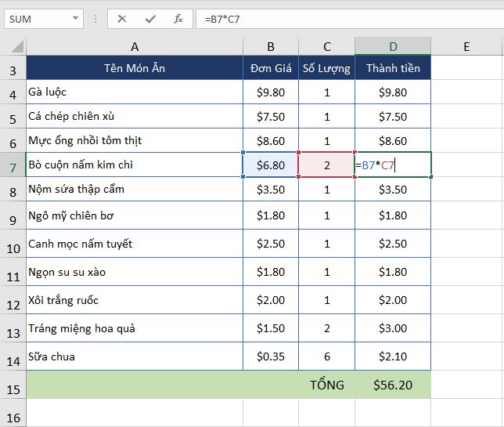The width and height of the screenshot is (504, 427).
Task: Select row 8 header
Action: pyautogui.click(x=13, y=189)
